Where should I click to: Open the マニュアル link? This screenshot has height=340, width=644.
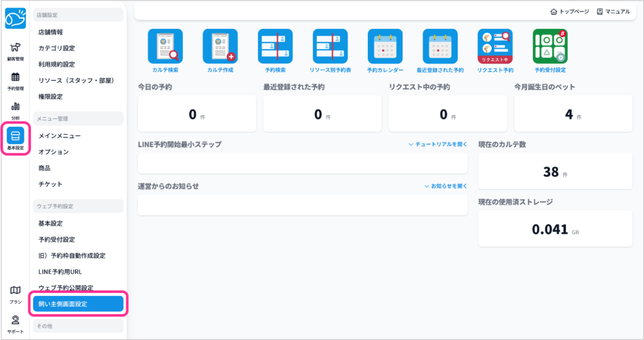click(x=613, y=11)
